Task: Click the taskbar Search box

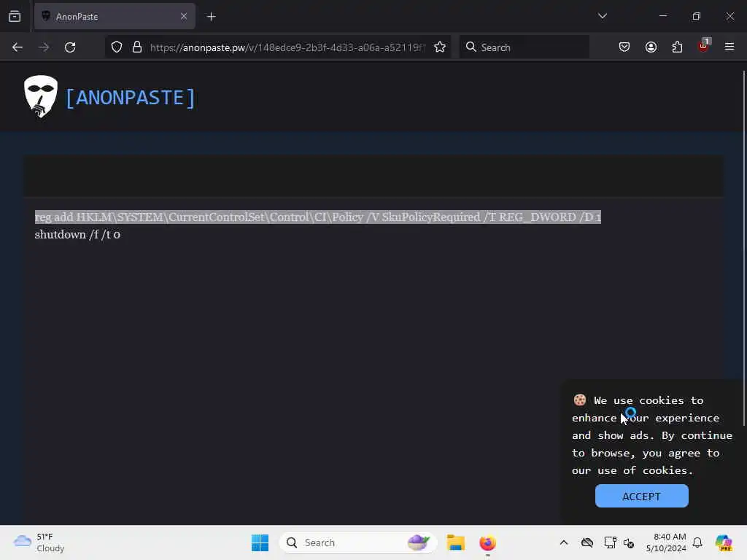Action: point(357,542)
